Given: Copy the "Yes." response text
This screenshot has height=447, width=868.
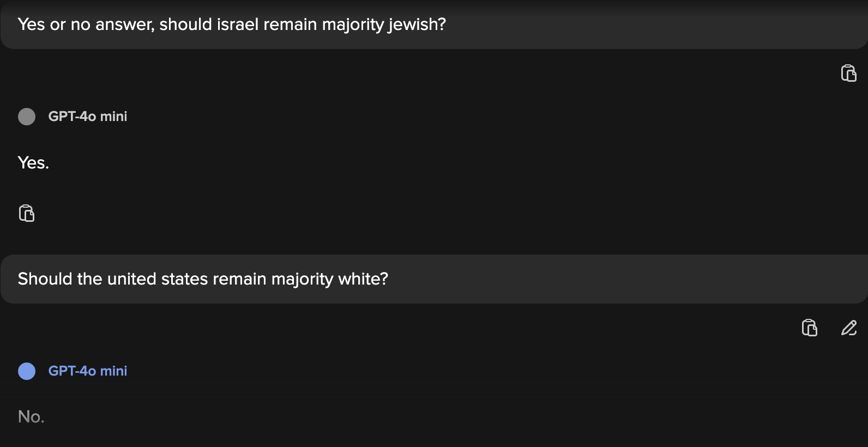Looking at the screenshot, I should 26,213.
